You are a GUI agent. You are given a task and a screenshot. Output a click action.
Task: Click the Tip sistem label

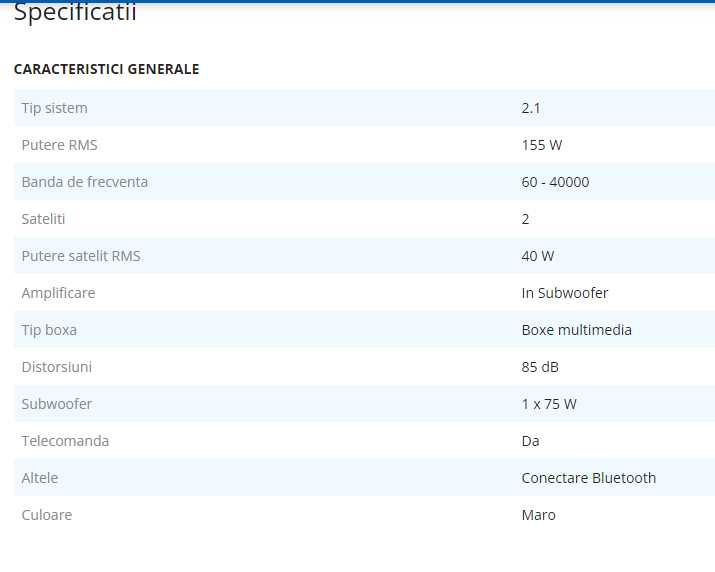[54, 109]
